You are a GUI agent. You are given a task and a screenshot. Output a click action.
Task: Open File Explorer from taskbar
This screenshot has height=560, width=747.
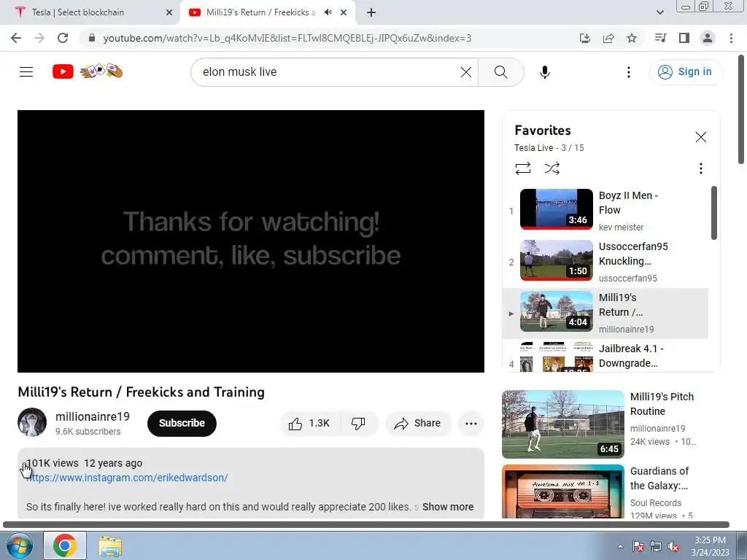(x=110, y=546)
